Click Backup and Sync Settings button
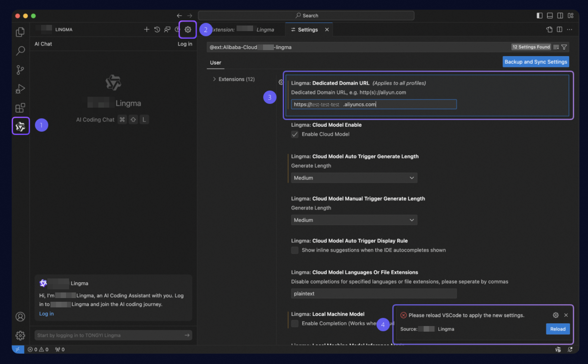 (x=535, y=62)
